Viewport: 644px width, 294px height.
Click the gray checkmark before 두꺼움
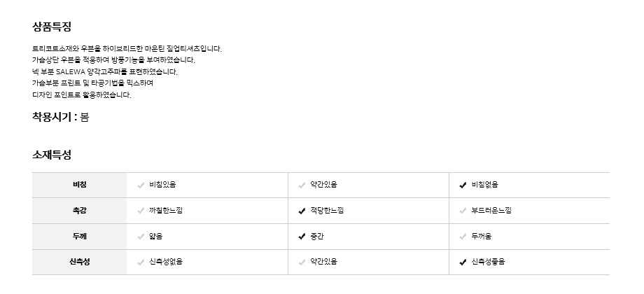[x=463, y=237]
